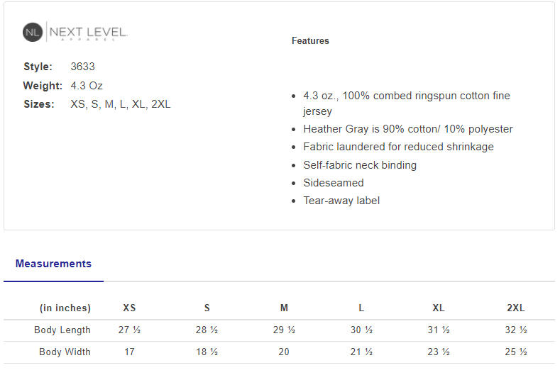This screenshot has width=560, height=392.
Task: Click the medium body width value 20
Action: pyautogui.click(x=284, y=352)
